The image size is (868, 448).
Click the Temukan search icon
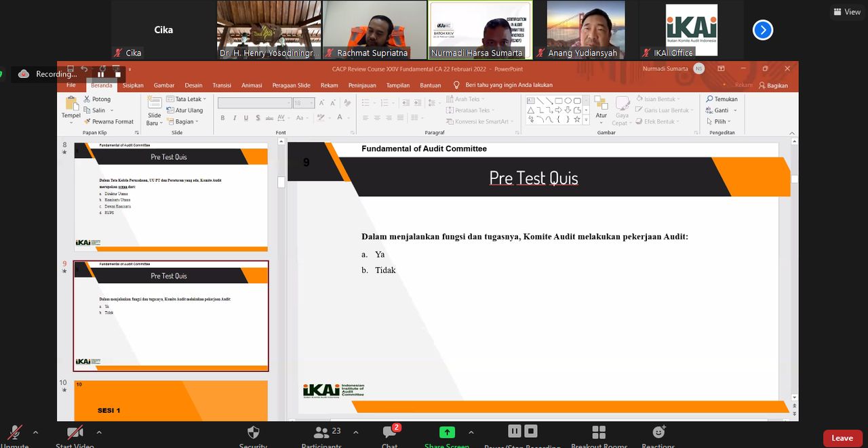pyautogui.click(x=709, y=99)
